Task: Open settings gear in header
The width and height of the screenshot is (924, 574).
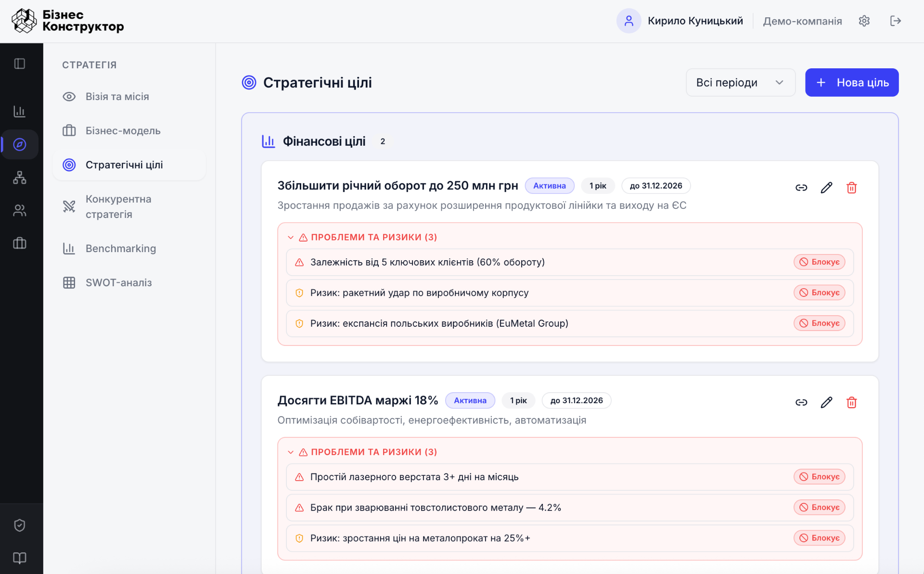Action: (864, 21)
